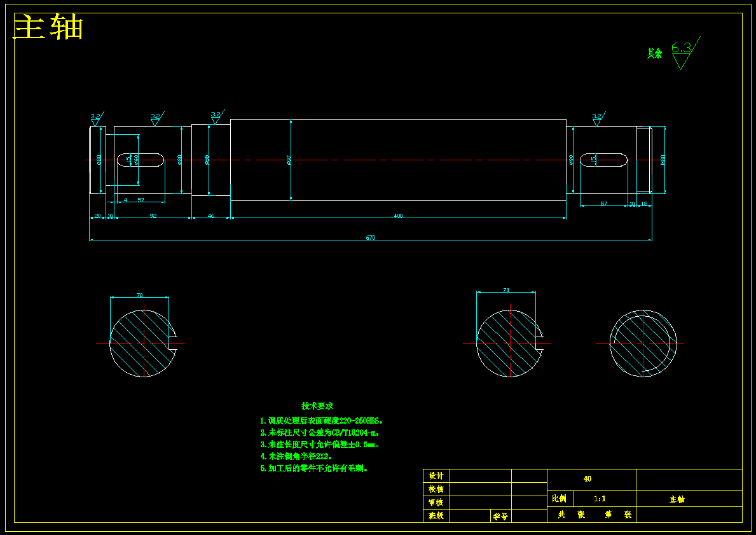
Task: Click the 400 length dimension text
Action: tap(398, 216)
